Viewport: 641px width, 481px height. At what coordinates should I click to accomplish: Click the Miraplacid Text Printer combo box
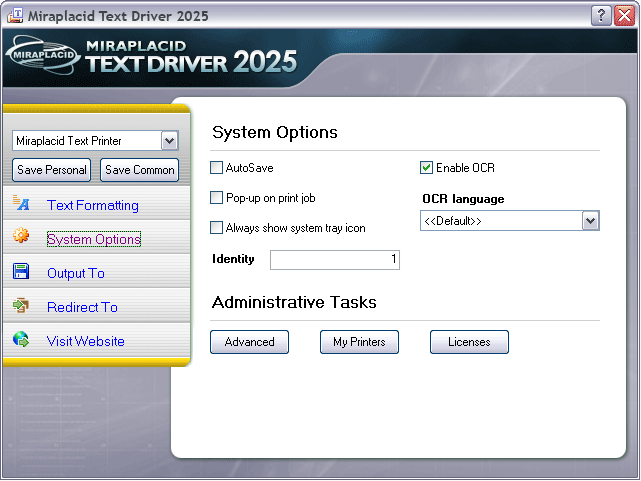[x=95, y=141]
